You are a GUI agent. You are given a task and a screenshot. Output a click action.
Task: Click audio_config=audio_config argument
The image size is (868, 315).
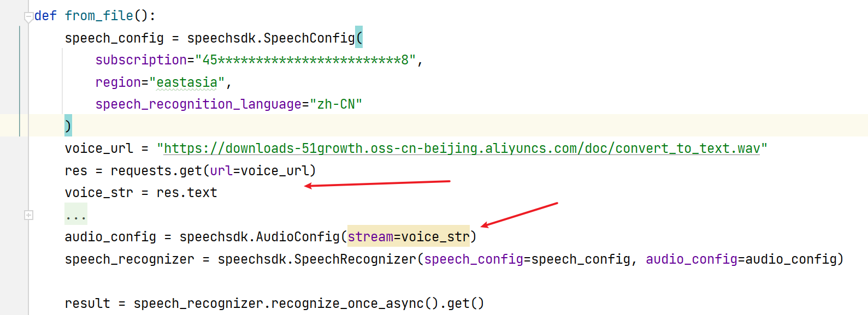741,259
